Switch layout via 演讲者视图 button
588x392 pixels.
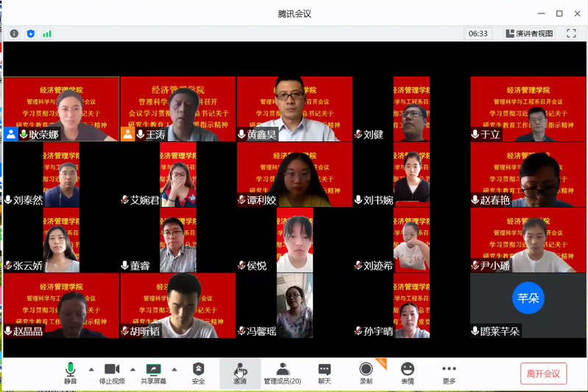coord(529,33)
